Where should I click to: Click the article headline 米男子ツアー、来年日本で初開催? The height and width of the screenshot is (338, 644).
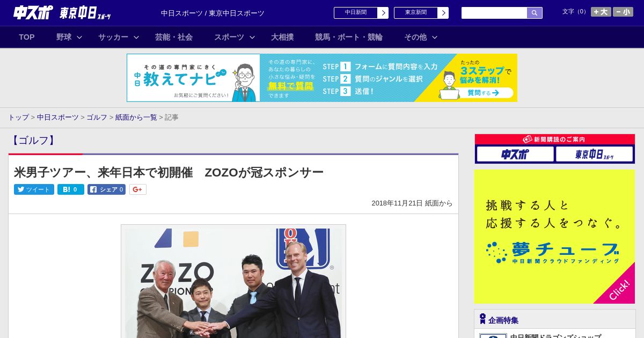[169, 172]
